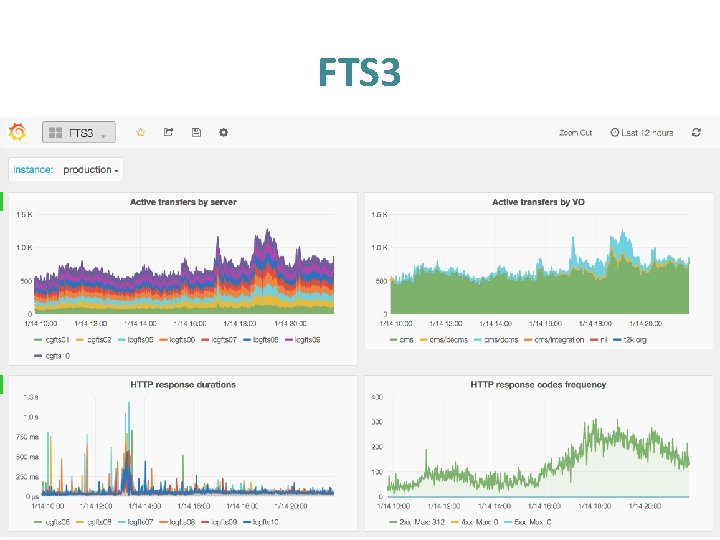Image resolution: width=720 pixels, height=540 pixels.
Task: Toggle logfts09 series in Active transfers by server legend
Action: coord(303,340)
